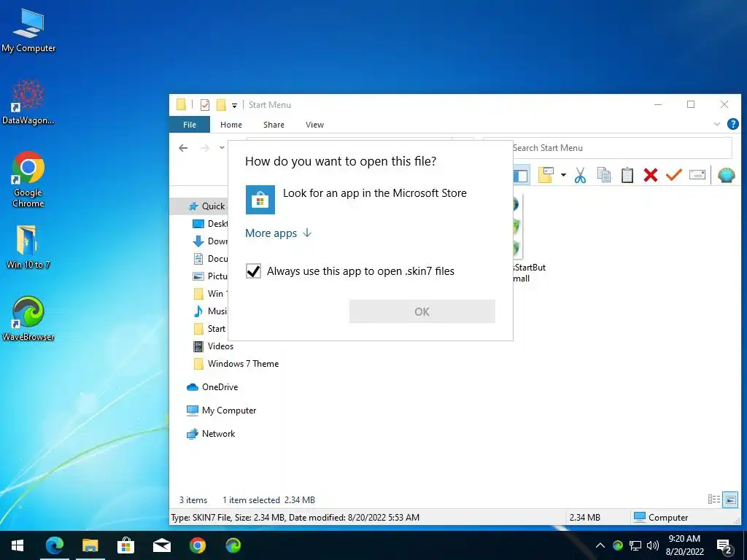Switch to the View ribbon tab

(x=314, y=125)
